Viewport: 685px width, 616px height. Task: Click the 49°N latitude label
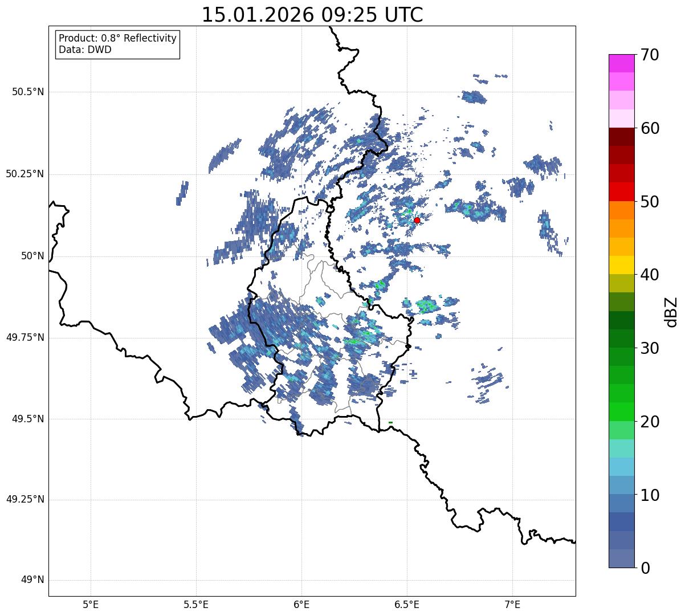[32, 580]
